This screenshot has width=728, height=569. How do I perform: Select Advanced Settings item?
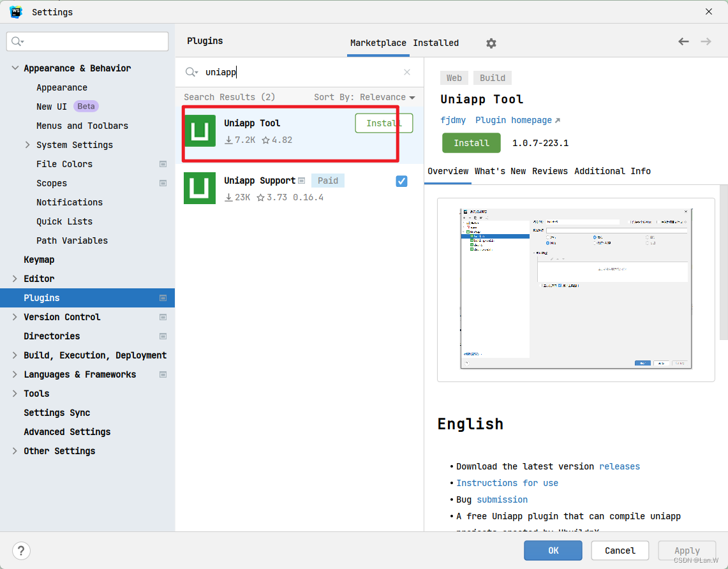(x=68, y=432)
